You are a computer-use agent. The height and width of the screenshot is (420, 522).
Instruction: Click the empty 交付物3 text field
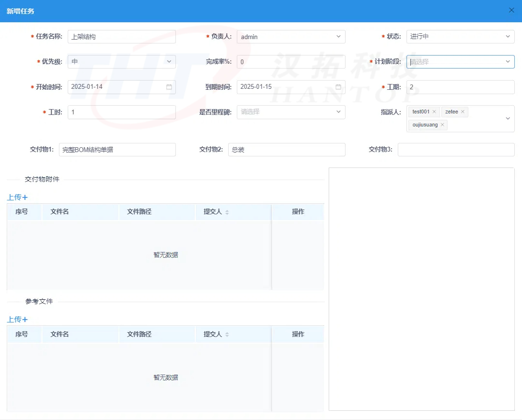coord(456,150)
